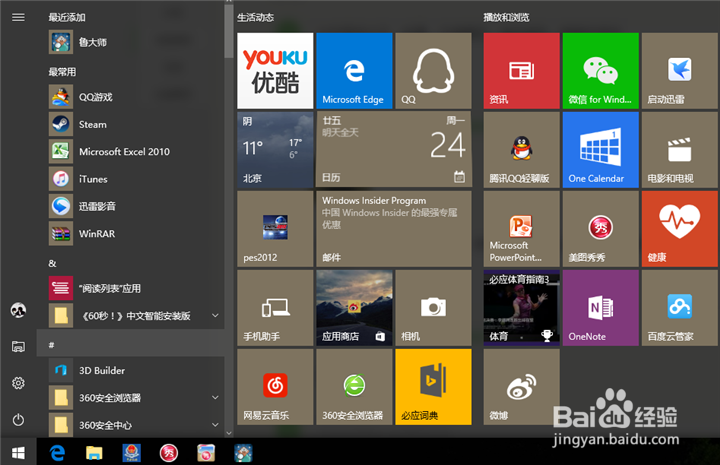Viewport: 720px width, 465px height.
Task: Open WinRAR list entry
Action: 130,234
